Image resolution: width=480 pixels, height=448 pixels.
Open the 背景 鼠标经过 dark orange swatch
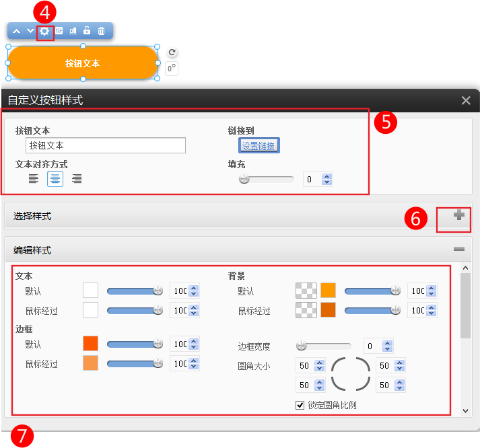pos(328,310)
